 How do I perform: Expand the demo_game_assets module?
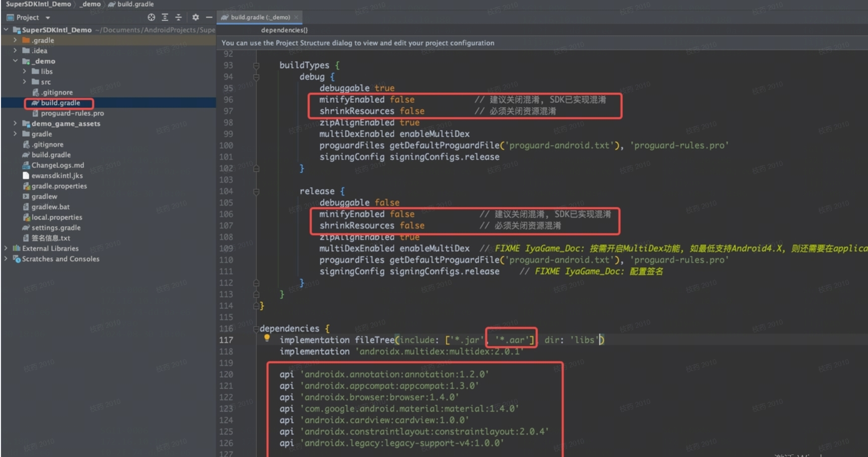point(15,123)
